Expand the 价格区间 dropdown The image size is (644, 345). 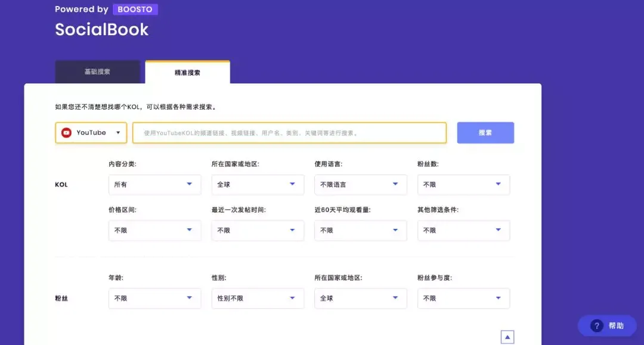coord(154,231)
